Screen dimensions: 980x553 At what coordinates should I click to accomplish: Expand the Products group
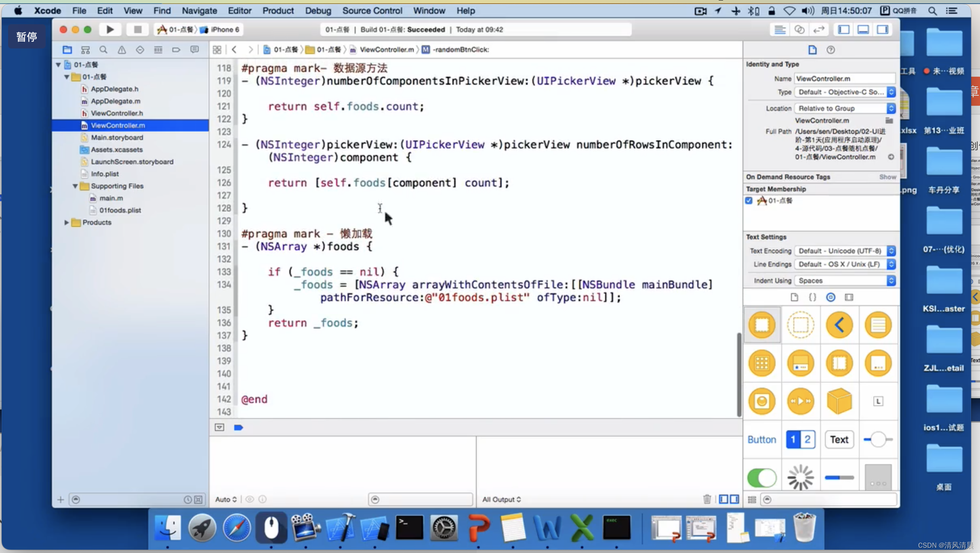67,222
